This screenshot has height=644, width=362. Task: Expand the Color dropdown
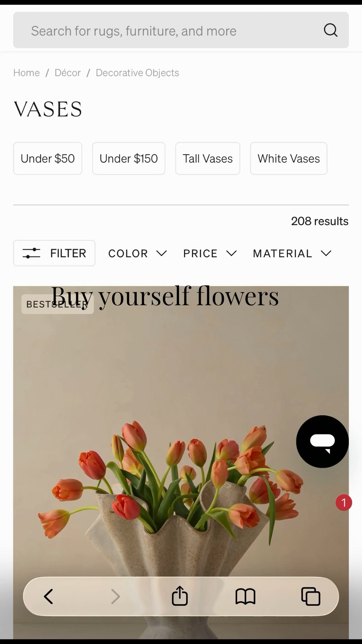point(137,253)
